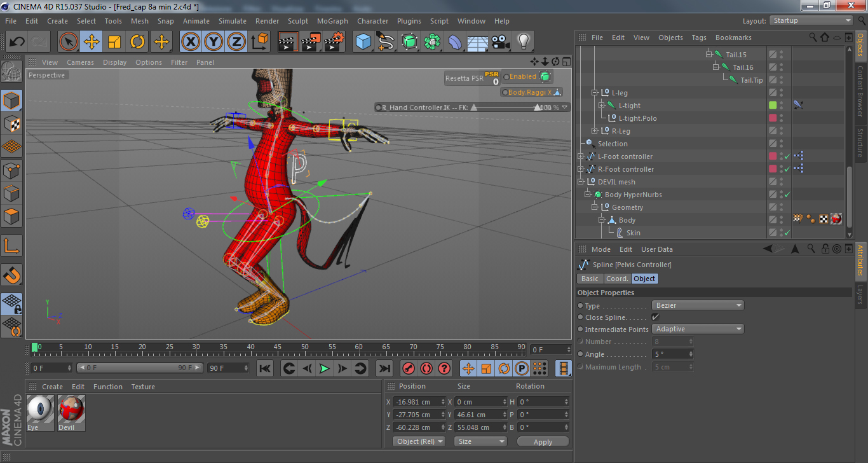868x463 pixels.
Task: Click the Render to Picture Viewer icon
Action: point(311,42)
